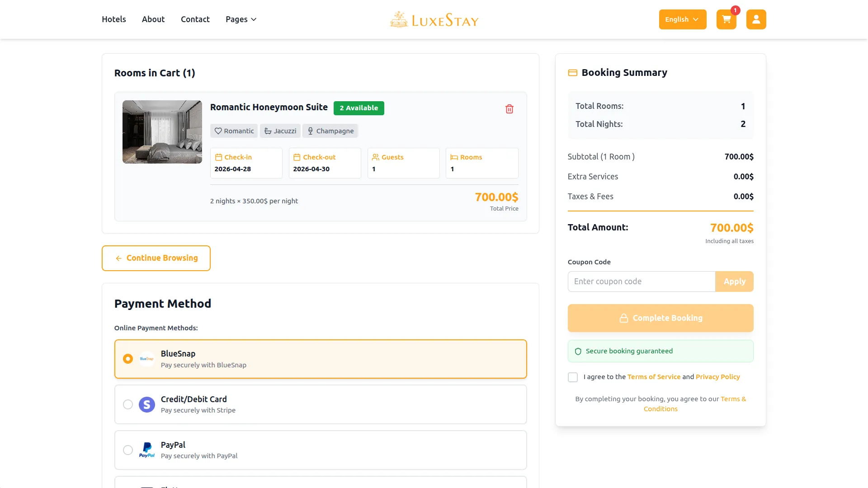868x488 pixels.
Task: Open the Terms of Service link
Action: [x=654, y=377]
